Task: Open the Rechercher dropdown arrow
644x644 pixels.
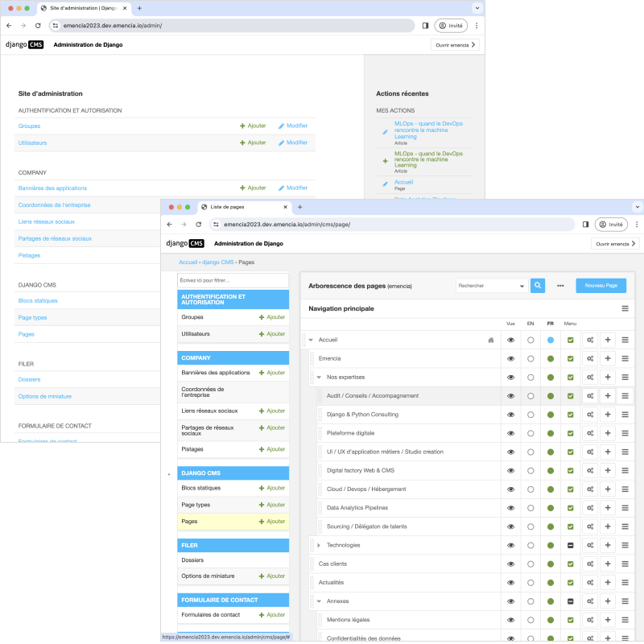Action: pos(522,286)
